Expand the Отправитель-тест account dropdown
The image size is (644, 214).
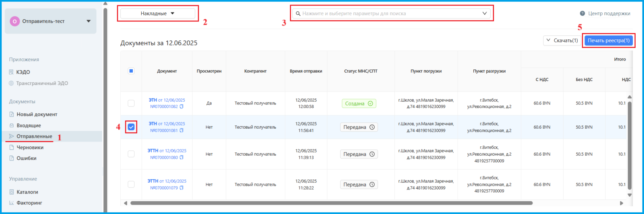[89, 21]
